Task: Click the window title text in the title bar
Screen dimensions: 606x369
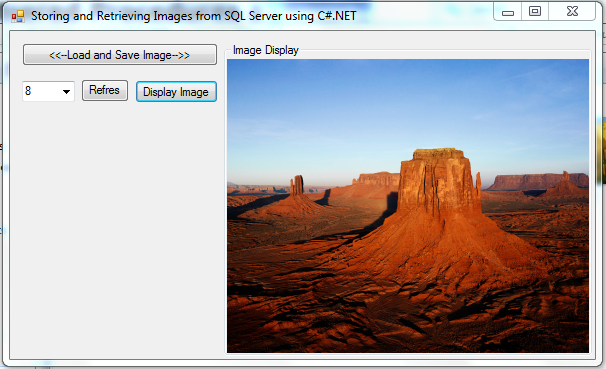Action: coord(193,16)
